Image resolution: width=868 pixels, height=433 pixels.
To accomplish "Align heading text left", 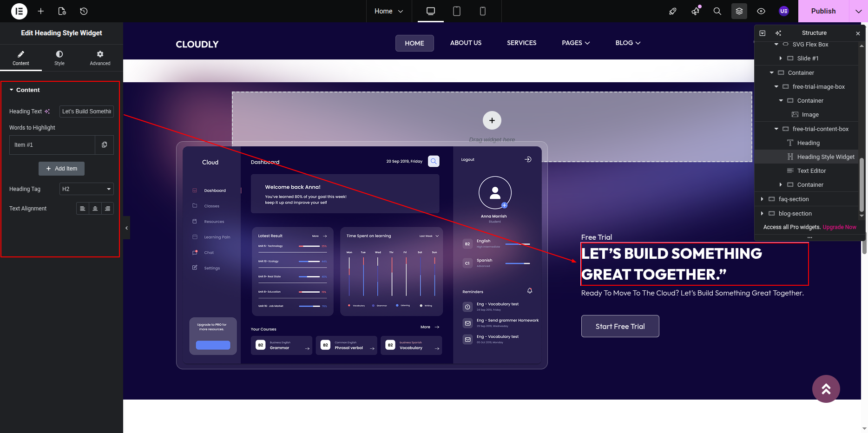I will point(83,209).
